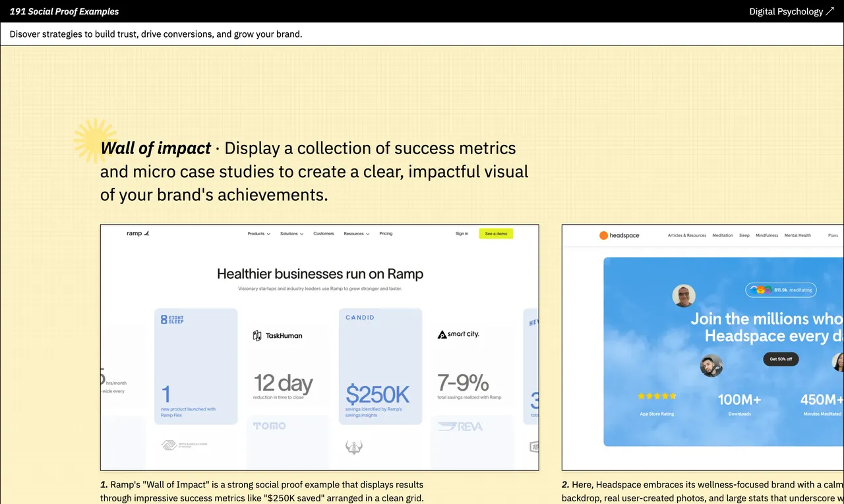Click the Get 50% off button
844x504 pixels.
coord(780,359)
